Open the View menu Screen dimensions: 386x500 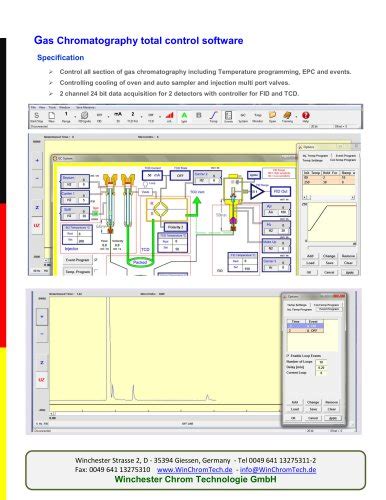coord(42,107)
